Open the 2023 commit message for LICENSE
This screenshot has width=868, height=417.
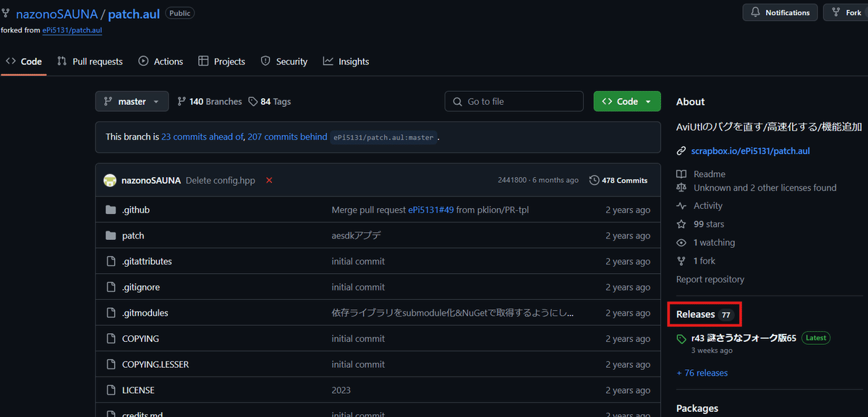coord(341,390)
